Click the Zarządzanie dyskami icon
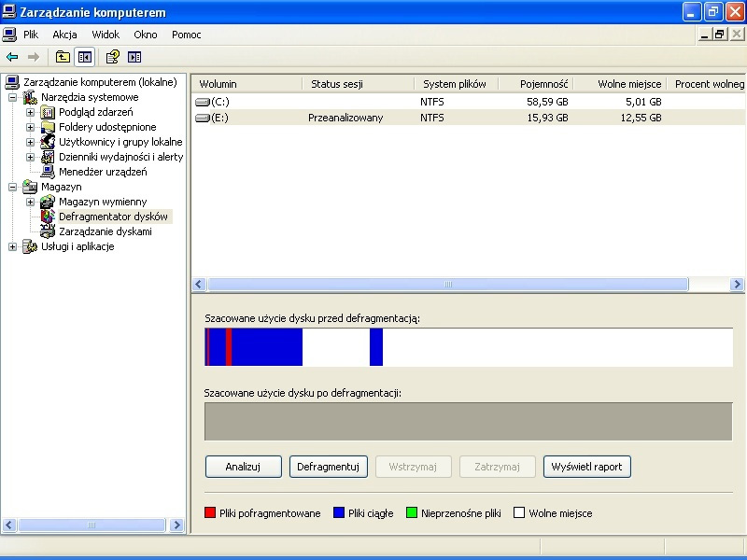This screenshot has width=747, height=560. 48,231
